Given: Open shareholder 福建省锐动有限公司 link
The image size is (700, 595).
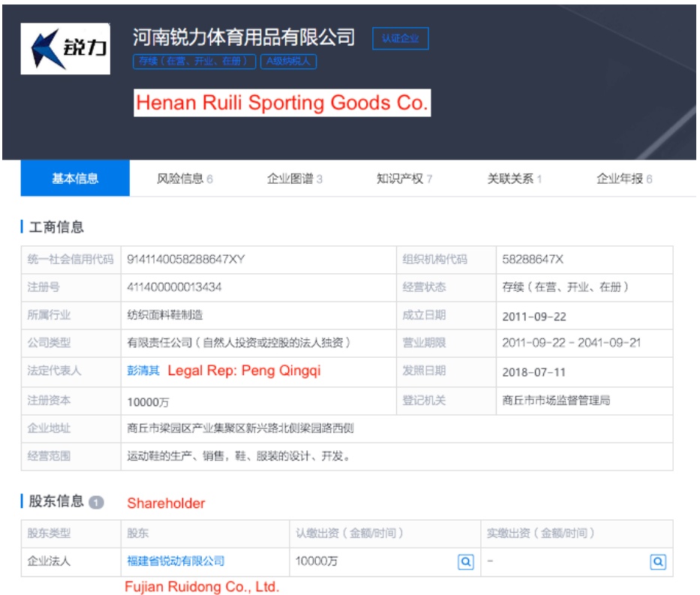Looking at the screenshot, I should coord(176,561).
